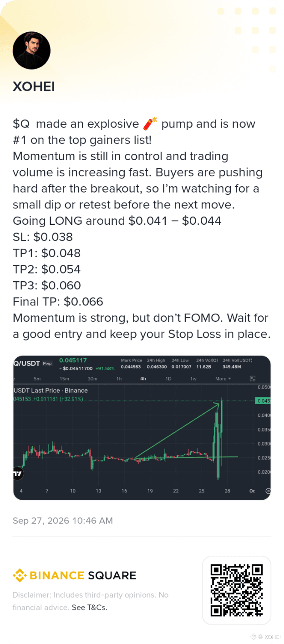Switch chart to 30m interval
This screenshot has height=644, width=284.
[x=92, y=379]
